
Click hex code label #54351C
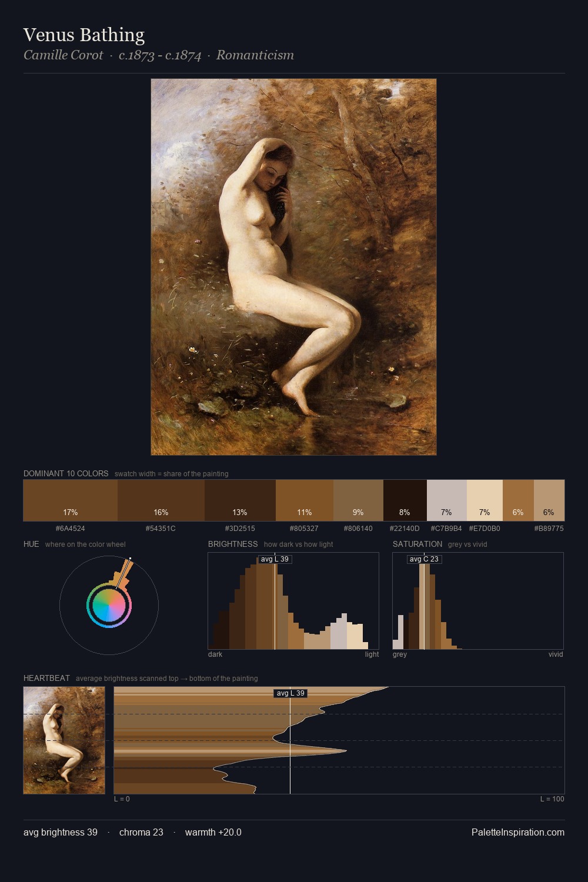click(x=161, y=529)
